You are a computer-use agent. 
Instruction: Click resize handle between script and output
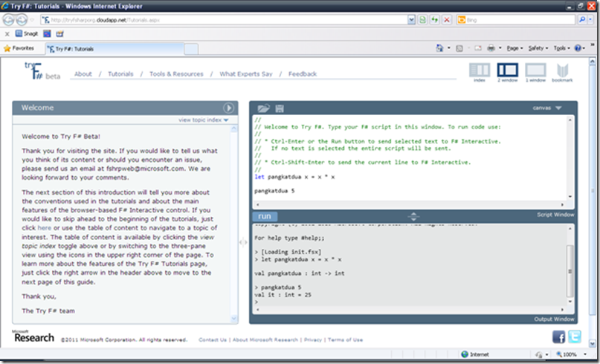413,216
